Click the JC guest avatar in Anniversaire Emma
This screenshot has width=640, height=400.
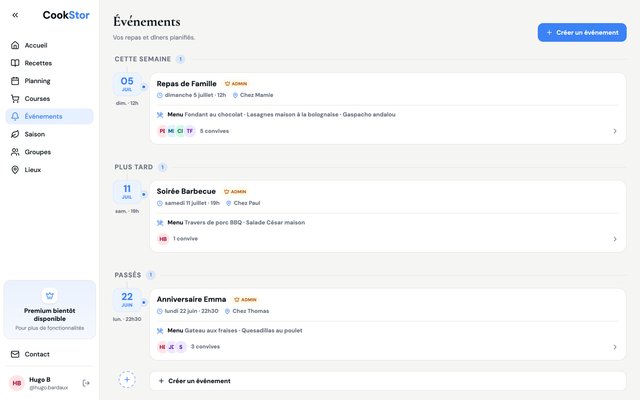pyautogui.click(x=171, y=347)
